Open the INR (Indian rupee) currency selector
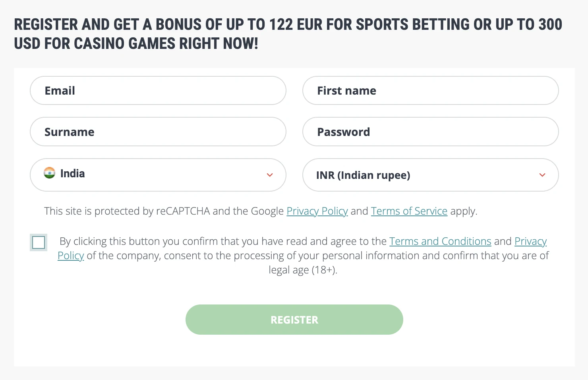This screenshot has height=380, width=588. click(x=431, y=175)
